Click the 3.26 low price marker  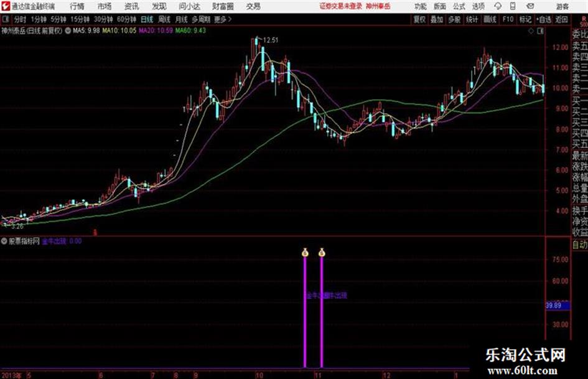point(17,227)
